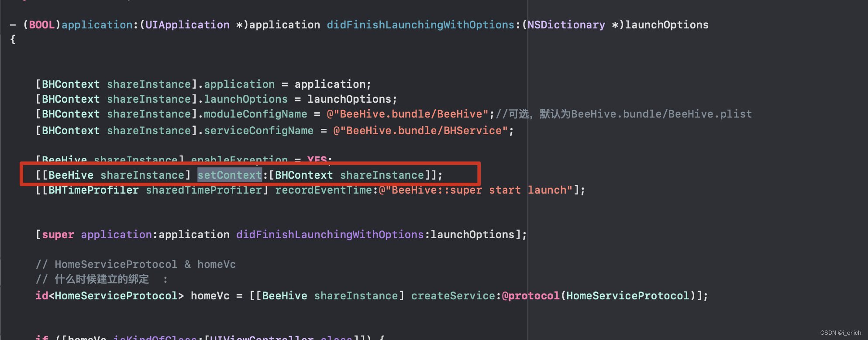Select the "BeeHive::super start launch" string
The width and height of the screenshot is (868, 340).
click(476, 190)
